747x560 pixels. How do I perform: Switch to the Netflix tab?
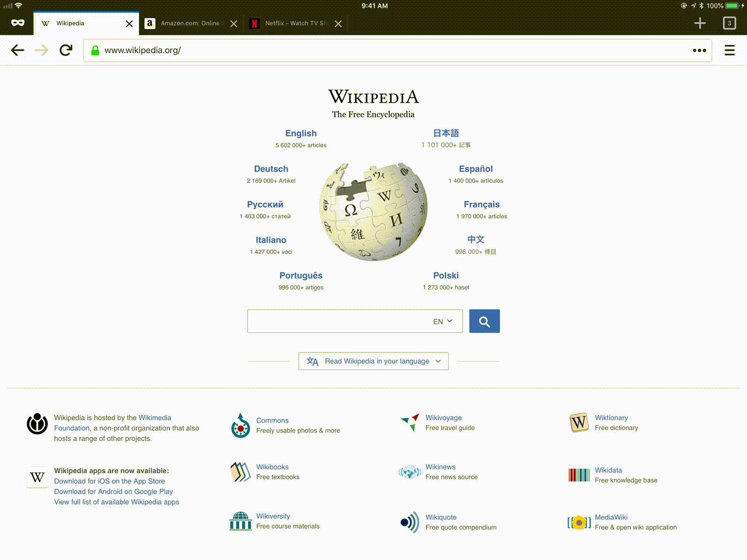[x=296, y=23]
